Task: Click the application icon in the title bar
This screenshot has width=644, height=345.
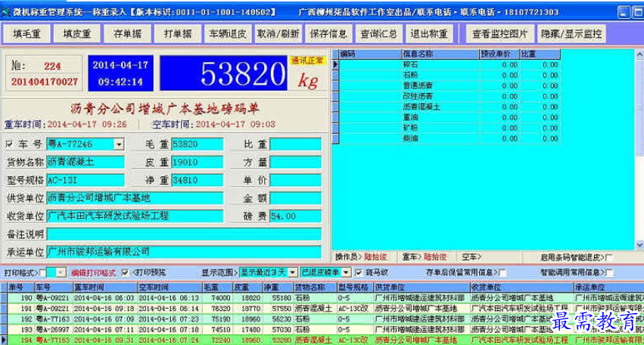Action: click(x=6, y=12)
